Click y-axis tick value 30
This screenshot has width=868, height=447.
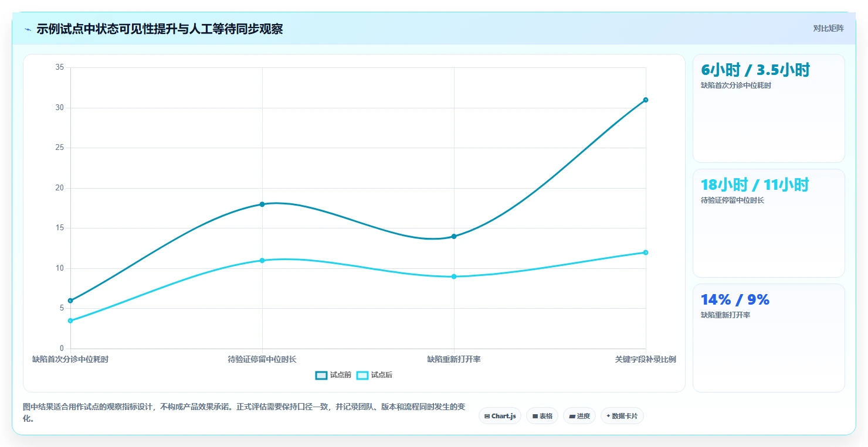pyautogui.click(x=59, y=108)
